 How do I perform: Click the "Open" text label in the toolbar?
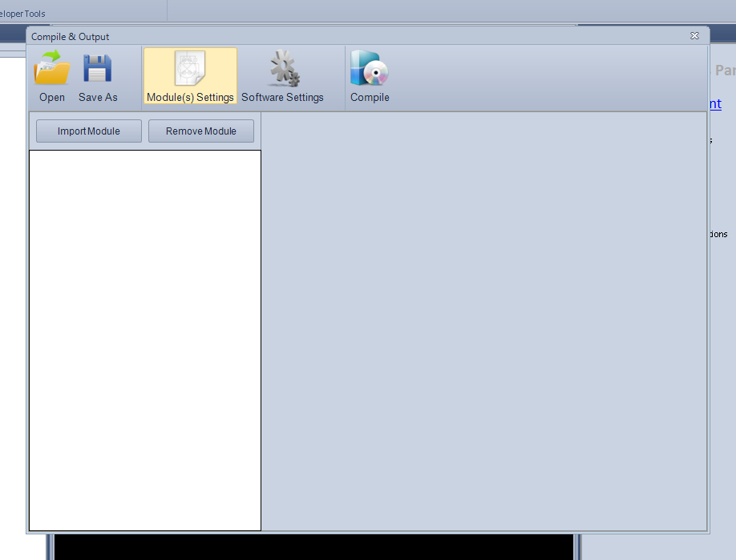[x=52, y=97]
